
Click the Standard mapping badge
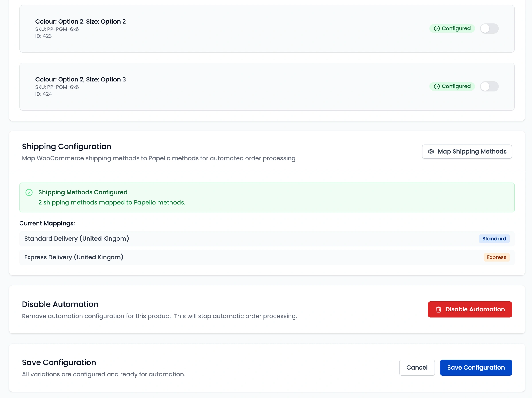[x=494, y=239]
